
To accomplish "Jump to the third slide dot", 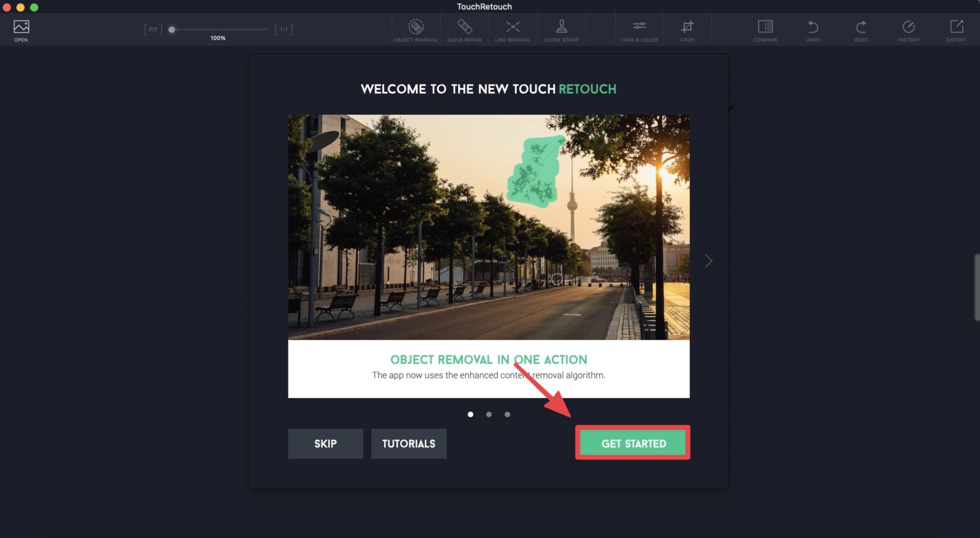I will [x=507, y=415].
